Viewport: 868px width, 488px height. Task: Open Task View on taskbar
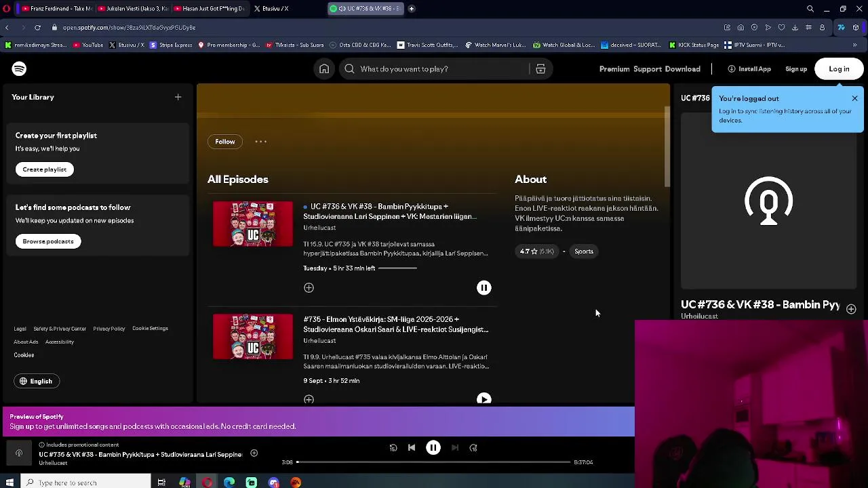click(161, 483)
